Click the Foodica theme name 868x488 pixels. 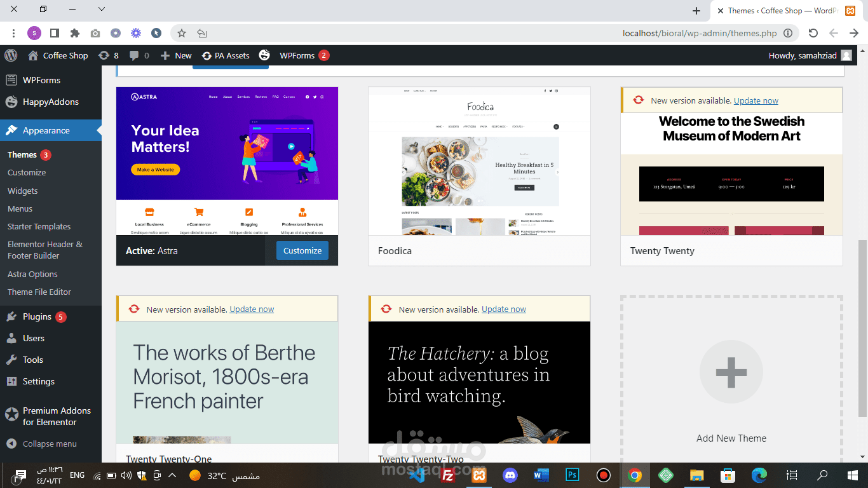click(x=395, y=251)
